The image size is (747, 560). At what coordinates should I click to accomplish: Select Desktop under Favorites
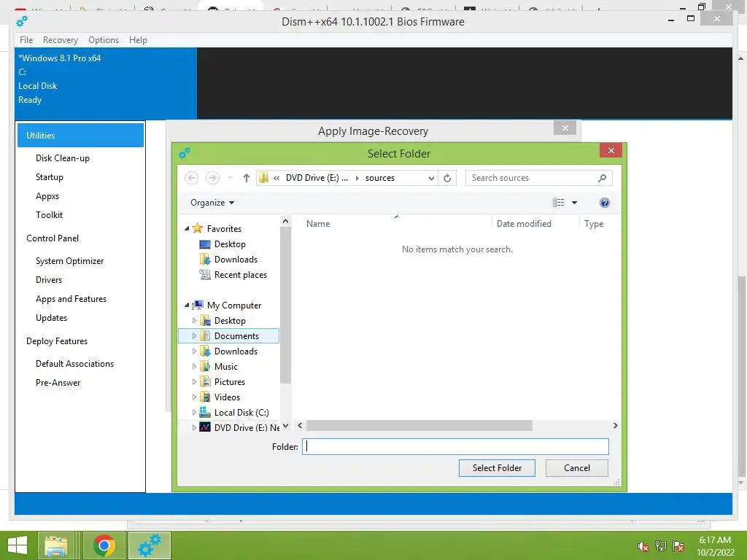tap(230, 244)
